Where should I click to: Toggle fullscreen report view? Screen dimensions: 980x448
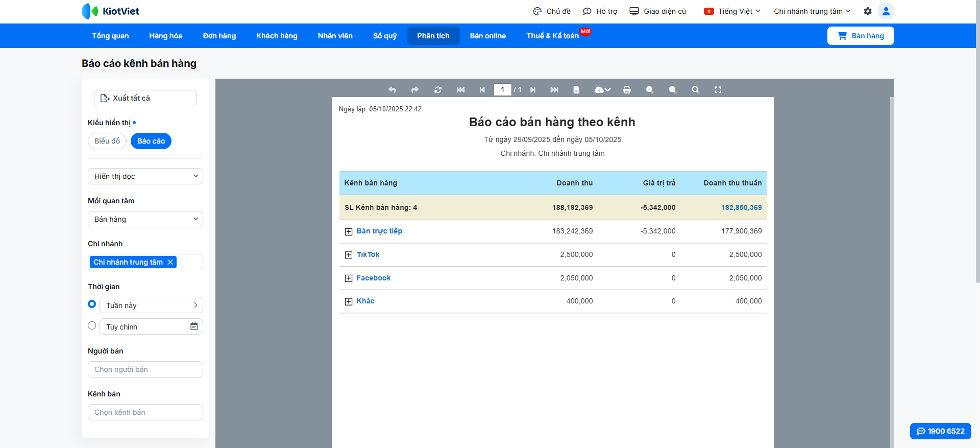click(718, 90)
